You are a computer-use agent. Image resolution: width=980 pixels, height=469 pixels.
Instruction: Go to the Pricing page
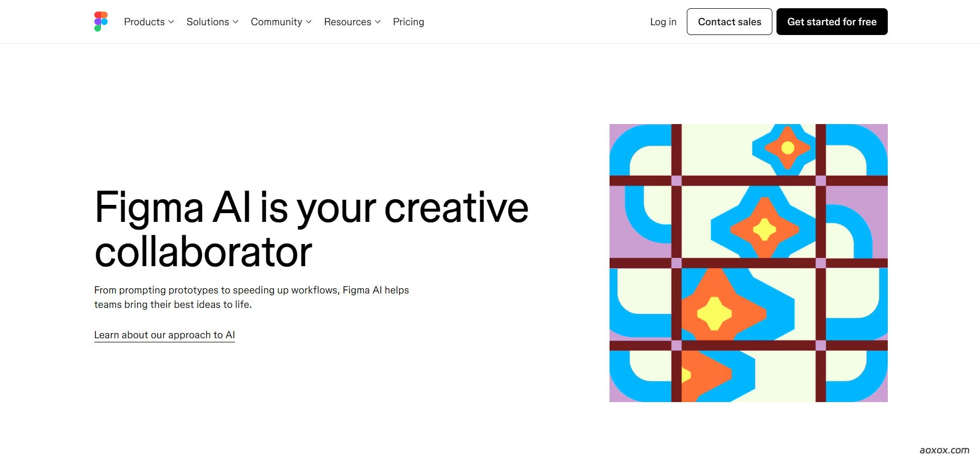(408, 22)
